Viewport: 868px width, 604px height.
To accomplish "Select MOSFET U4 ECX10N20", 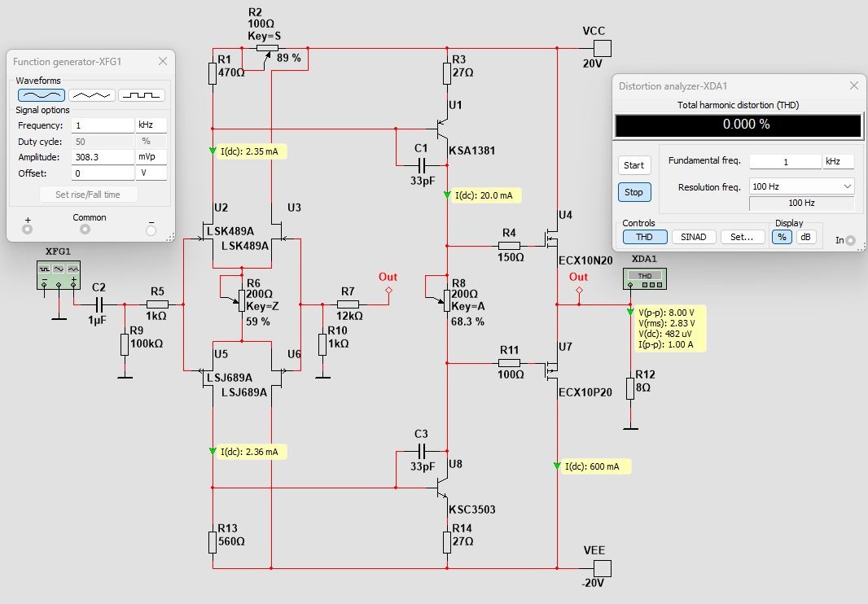I will click(x=552, y=238).
